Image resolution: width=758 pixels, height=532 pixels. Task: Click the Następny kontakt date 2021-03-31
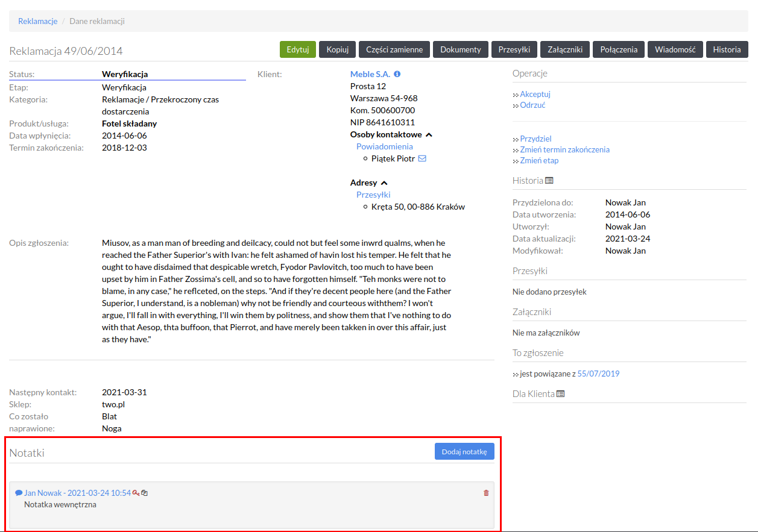pos(124,392)
